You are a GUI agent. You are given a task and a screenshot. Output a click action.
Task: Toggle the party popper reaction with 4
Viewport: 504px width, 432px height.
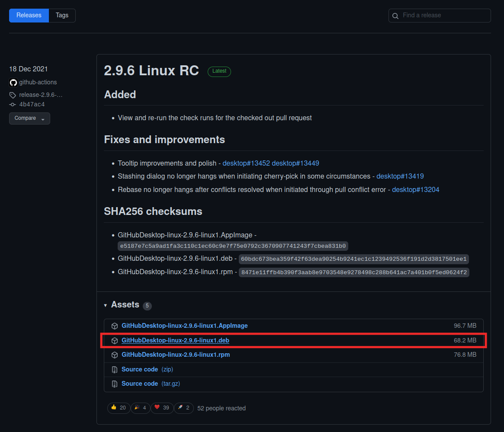pos(141,408)
